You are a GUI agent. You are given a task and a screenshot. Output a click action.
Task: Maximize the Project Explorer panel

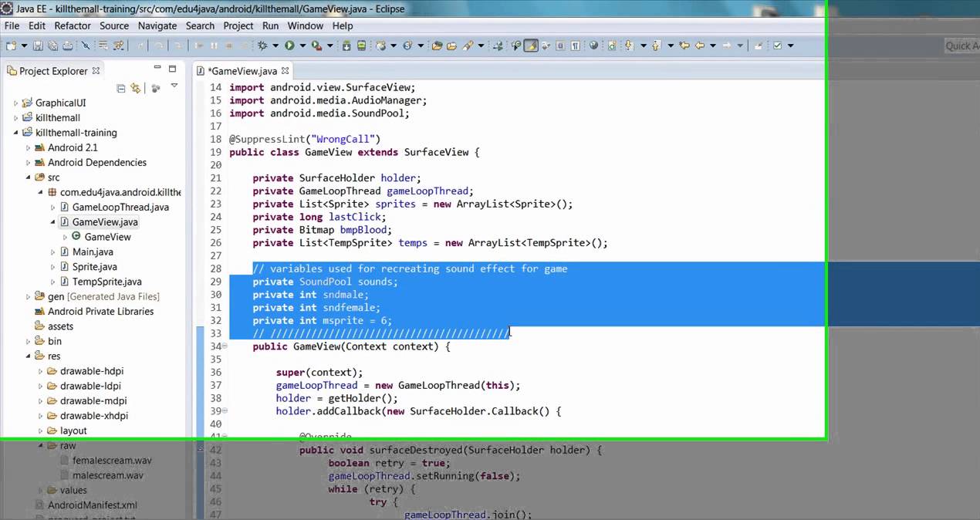click(x=172, y=69)
